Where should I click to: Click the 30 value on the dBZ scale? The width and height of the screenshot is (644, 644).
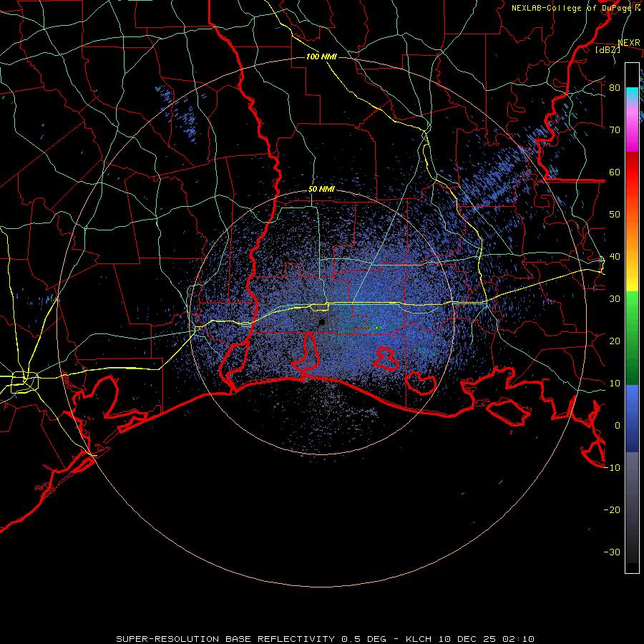point(615,299)
